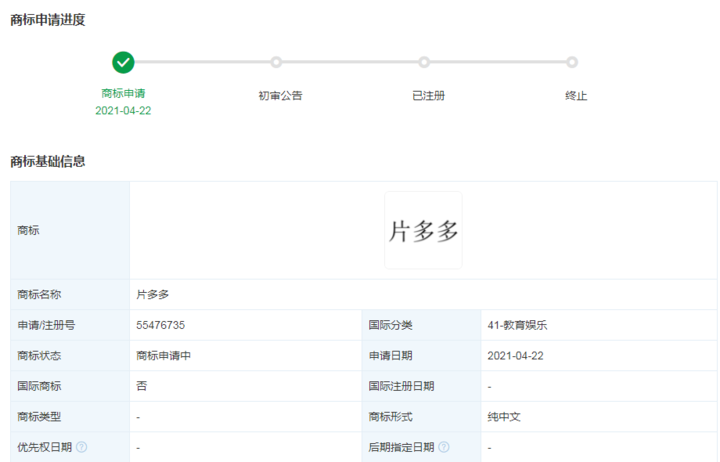The height and width of the screenshot is (462, 720).
Task: Select the 初审公告 progress step circle
Action: pyautogui.click(x=276, y=62)
